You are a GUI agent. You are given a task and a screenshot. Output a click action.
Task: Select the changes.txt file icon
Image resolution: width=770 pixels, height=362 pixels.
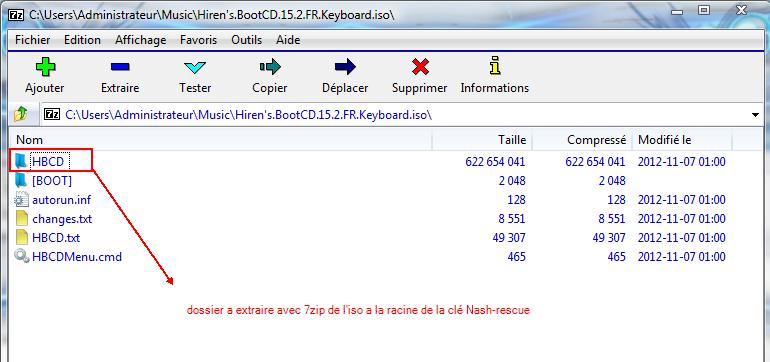coord(22,219)
